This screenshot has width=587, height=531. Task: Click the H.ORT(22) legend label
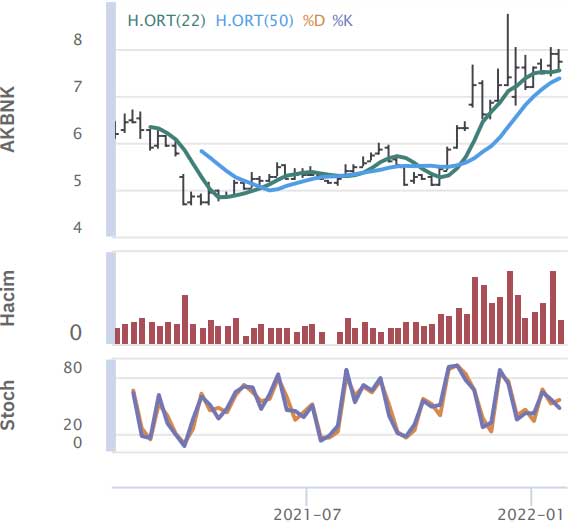tap(166, 21)
